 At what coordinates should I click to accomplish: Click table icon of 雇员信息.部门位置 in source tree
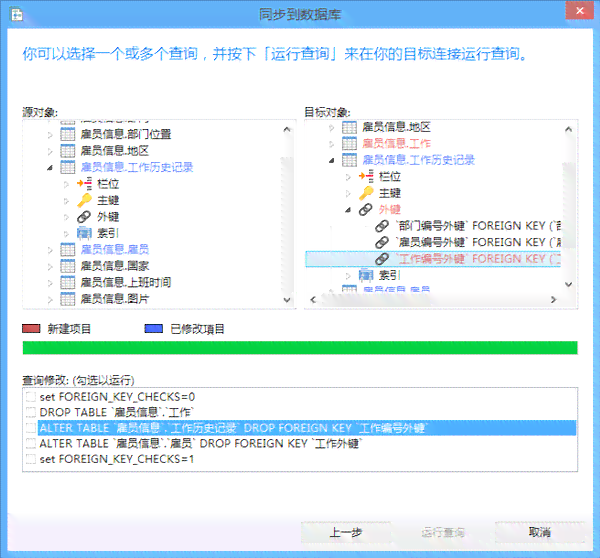68,134
